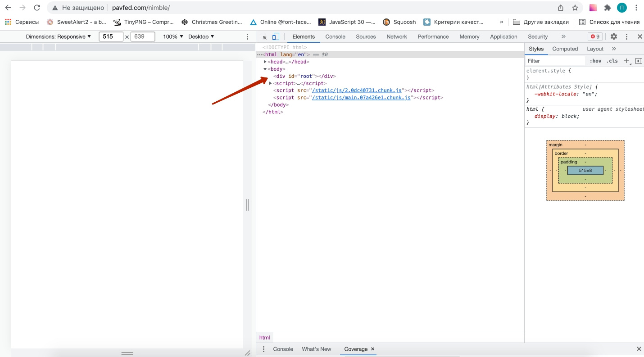The width and height of the screenshot is (644, 357).
Task: Switch to Layout pane
Action: pos(595,49)
